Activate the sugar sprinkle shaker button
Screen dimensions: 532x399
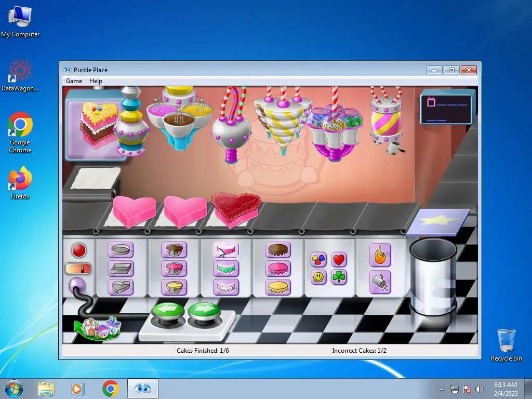coord(380,282)
